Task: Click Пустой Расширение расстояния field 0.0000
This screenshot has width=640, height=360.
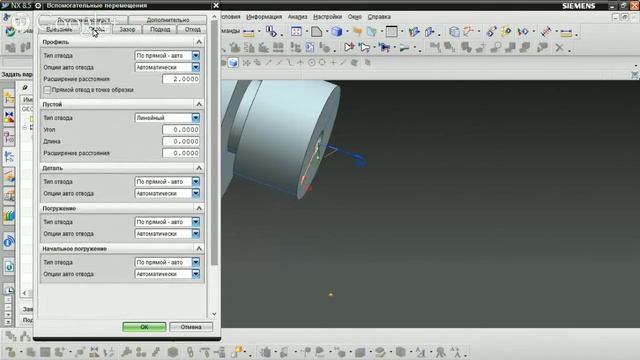Action: (x=181, y=153)
